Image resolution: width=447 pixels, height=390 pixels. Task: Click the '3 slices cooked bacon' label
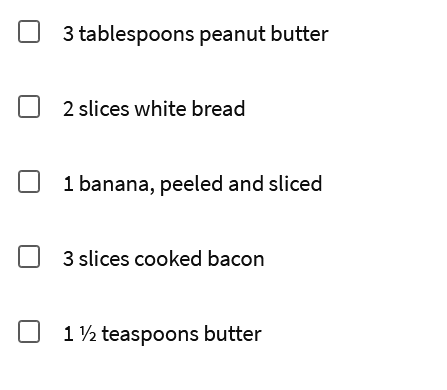163,259
